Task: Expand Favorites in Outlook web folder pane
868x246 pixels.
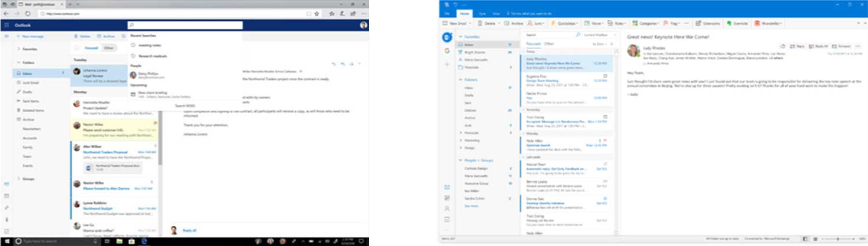Action: tap(19, 49)
